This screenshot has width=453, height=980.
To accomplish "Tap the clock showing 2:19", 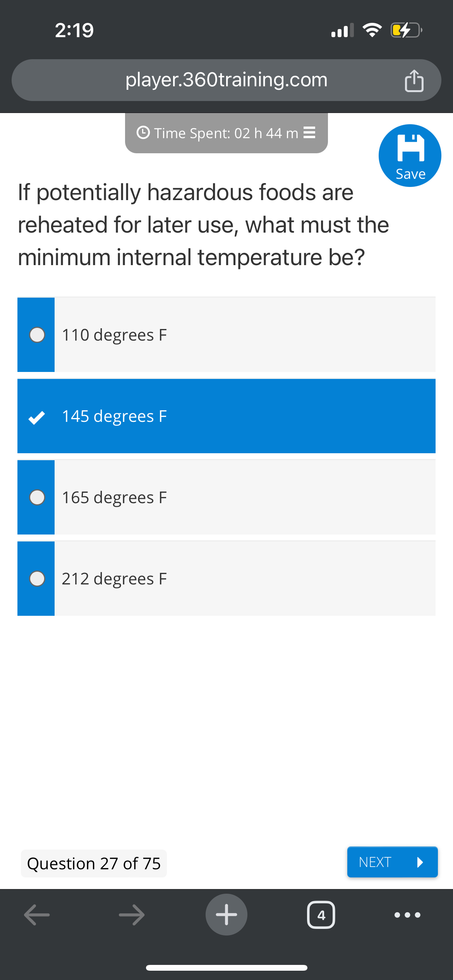I will (x=75, y=30).
